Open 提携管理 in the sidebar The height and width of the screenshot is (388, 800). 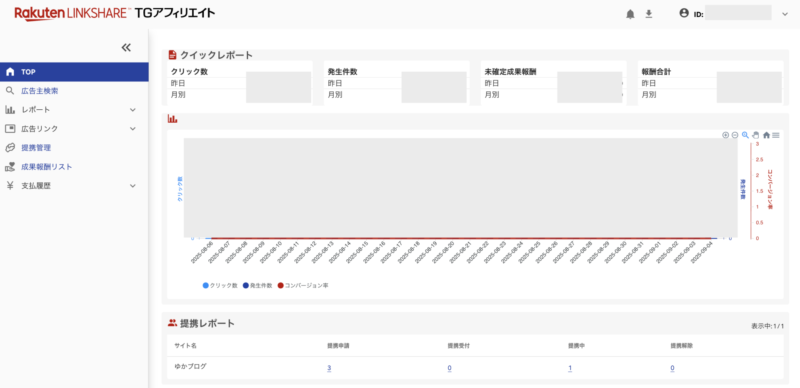click(x=36, y=148)
